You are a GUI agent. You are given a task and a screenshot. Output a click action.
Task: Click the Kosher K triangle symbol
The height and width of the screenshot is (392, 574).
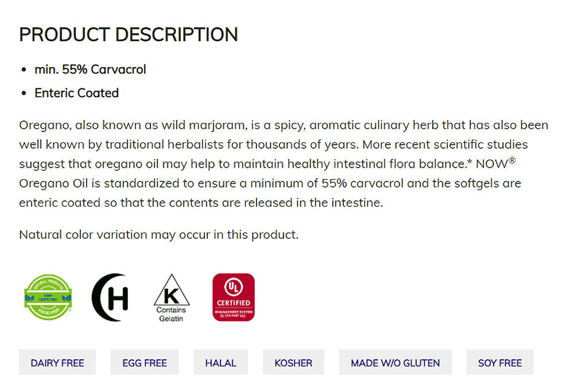(x=172, y=290)
